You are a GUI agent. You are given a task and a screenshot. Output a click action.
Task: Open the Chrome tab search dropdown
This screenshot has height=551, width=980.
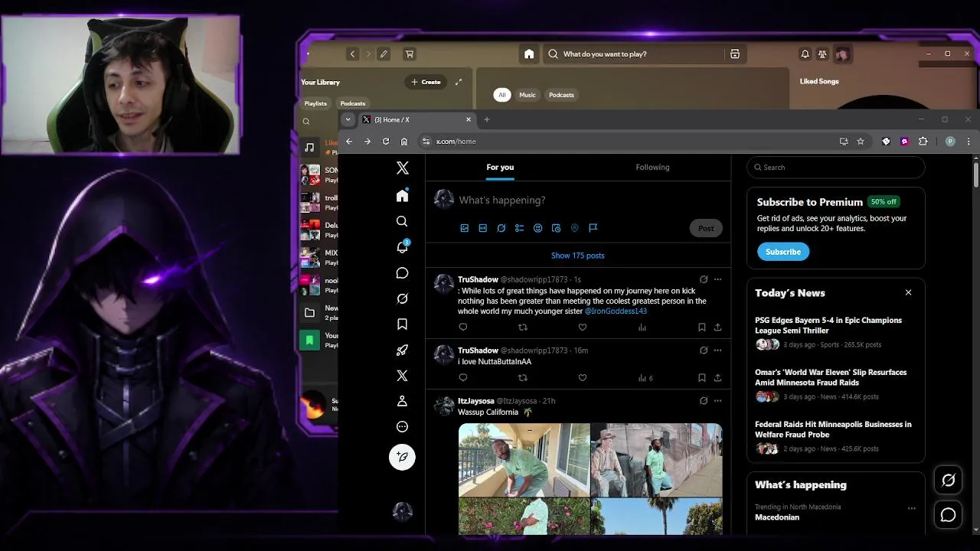(x=348, y=119)
